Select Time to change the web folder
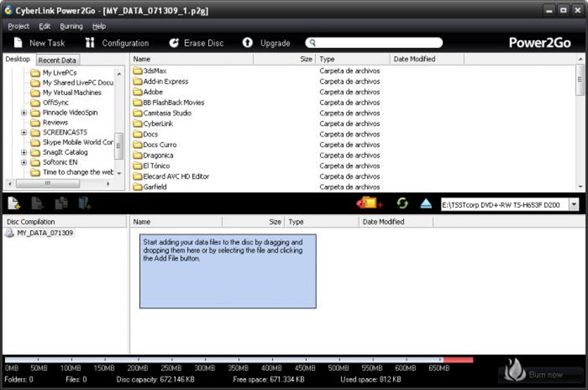Viewport: 588px width, 390px height. (78, 172)
